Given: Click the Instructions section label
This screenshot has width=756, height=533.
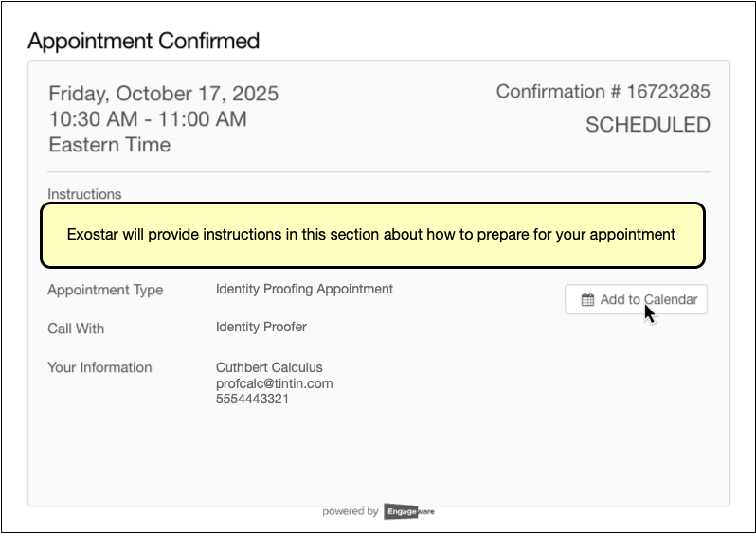Looking at the screenshot, I should pos(84,194).
